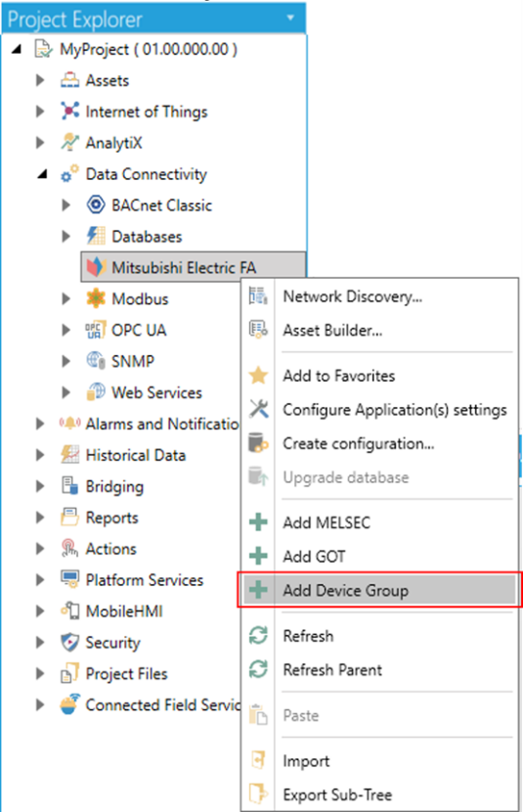Click the Create configuration database icon
The height and width of the screenshot is (812, 523).
tap(258, 443)
